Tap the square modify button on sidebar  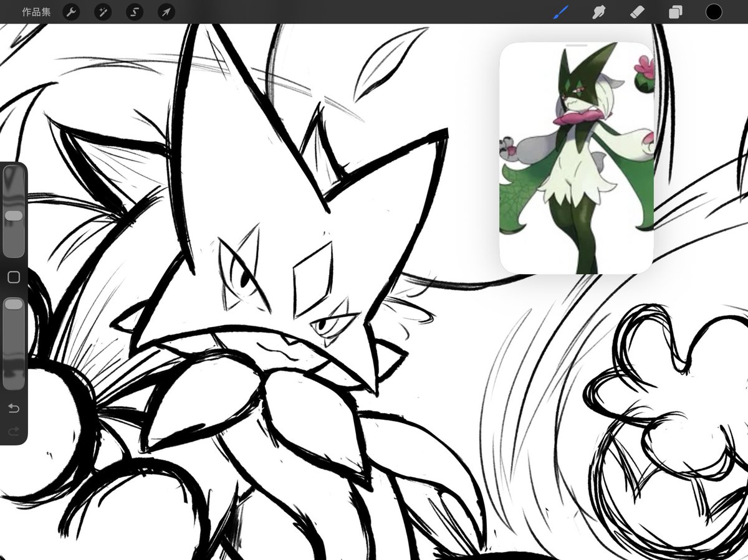coord(14,277)
